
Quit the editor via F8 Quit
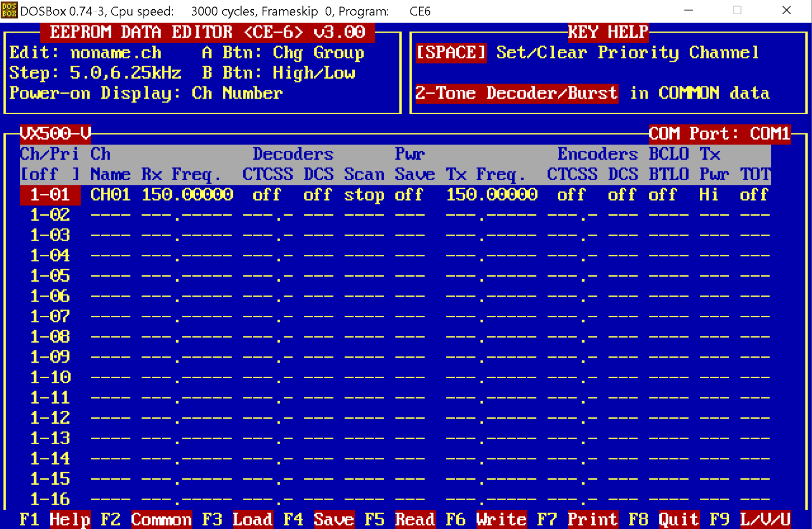click(679, 519)
